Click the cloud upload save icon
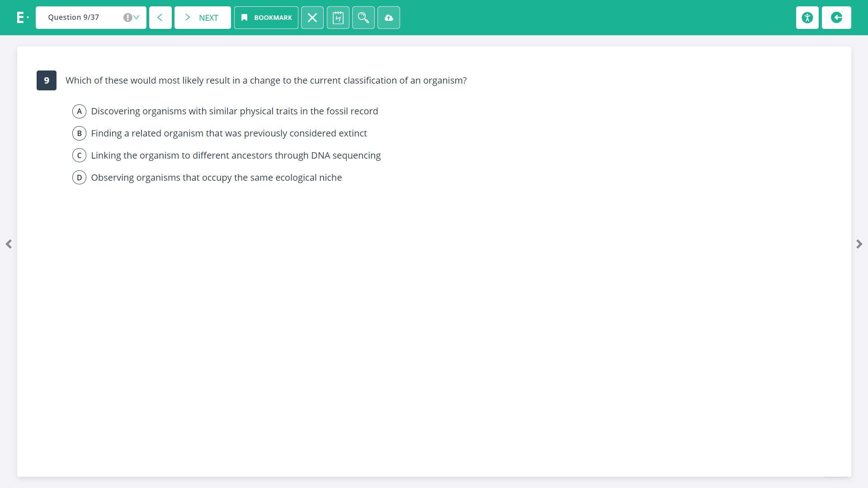Screen dimensions: 868x488 click(x=388, y=18)
